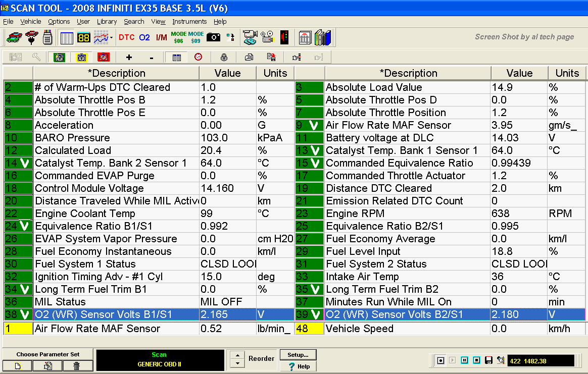Click the red crossed-out parameter icon
This screenshot has width=588, height=374.
[x=103, y=58]
